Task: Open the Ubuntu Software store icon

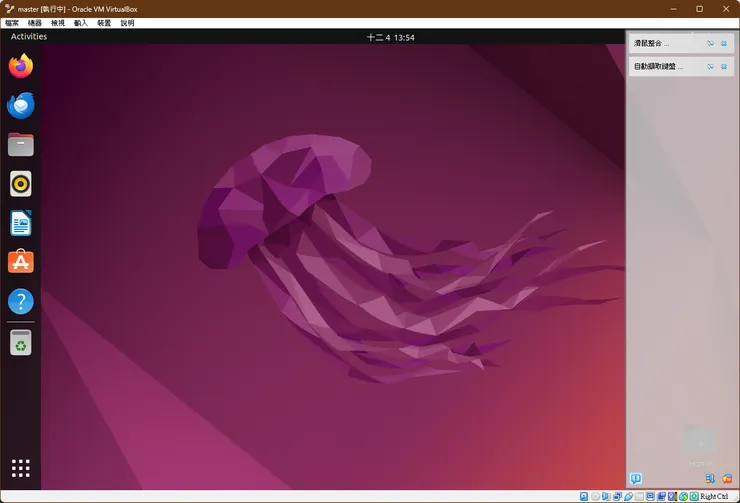Action: pyautogui.click(x=20, y=262)
